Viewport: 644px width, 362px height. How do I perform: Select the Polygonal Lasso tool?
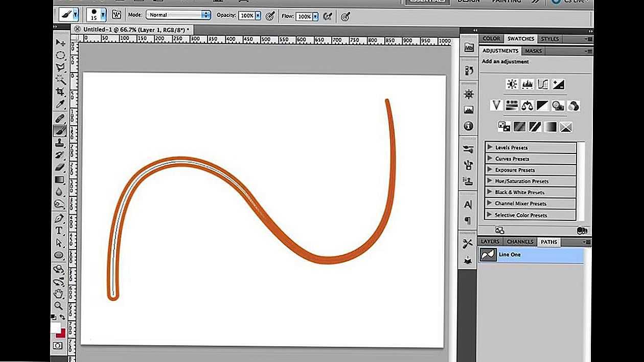[60, 67]
